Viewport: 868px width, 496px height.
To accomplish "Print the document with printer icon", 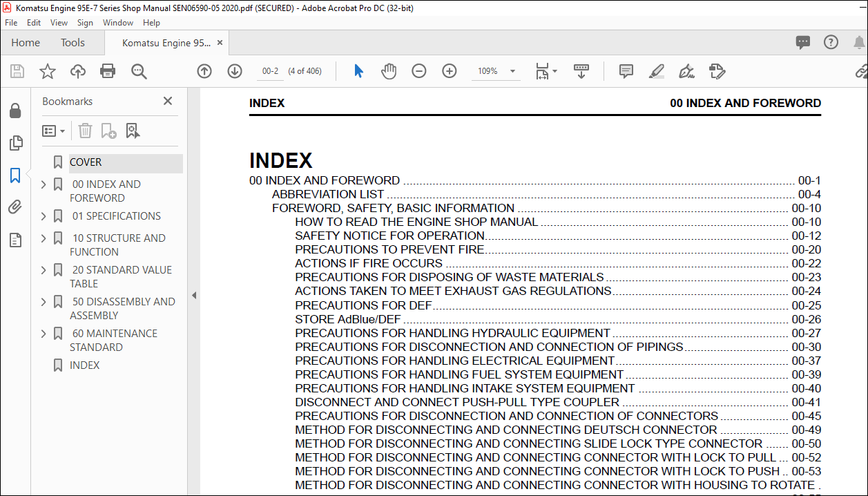I will (x=108, y=71).
